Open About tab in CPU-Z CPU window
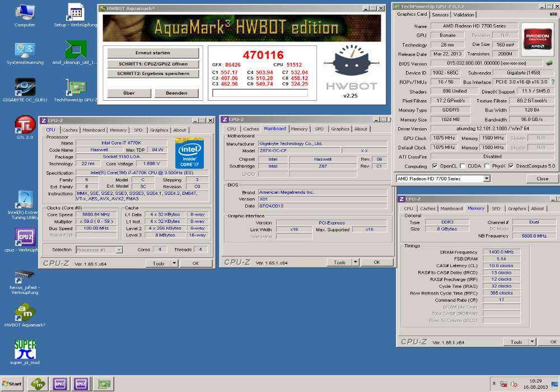 click(x=180, y=130)
